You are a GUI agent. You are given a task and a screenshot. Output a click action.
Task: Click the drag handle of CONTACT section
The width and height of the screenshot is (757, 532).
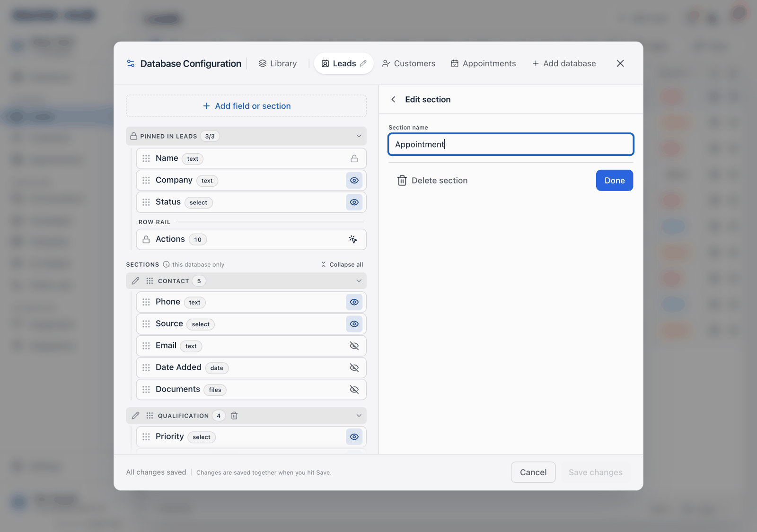click(x=150, y=281)
